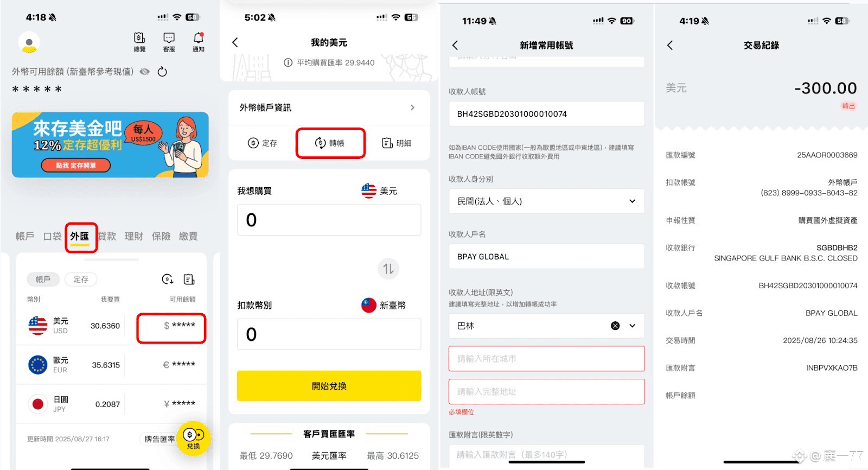Switch to the 理財 tab
Viewport: 868px width, 470px height.
(133, 236)
